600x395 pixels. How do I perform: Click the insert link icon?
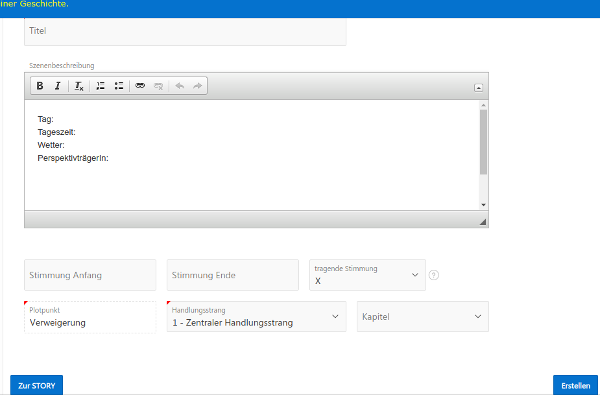(x=140, y=86)
